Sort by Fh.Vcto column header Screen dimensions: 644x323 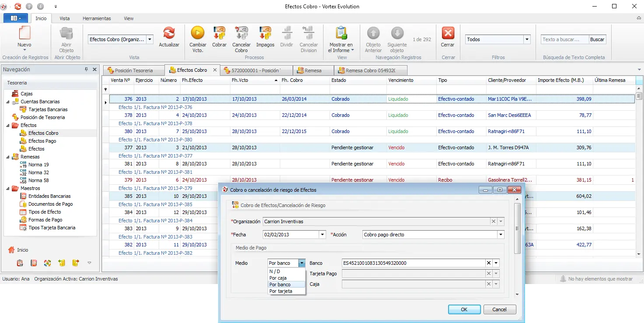(x=254, y=81)
